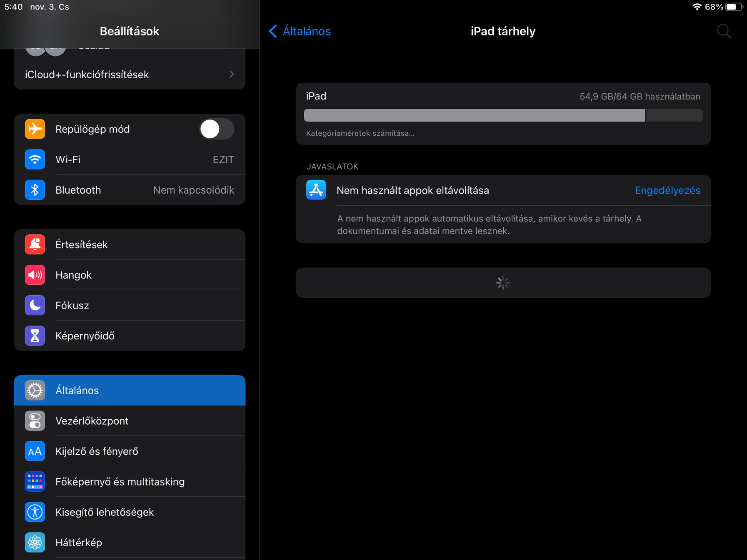The height and width of the screenshot is (560, 747).
Task: Tap the iPad tárhely page title
Action: 503,31
